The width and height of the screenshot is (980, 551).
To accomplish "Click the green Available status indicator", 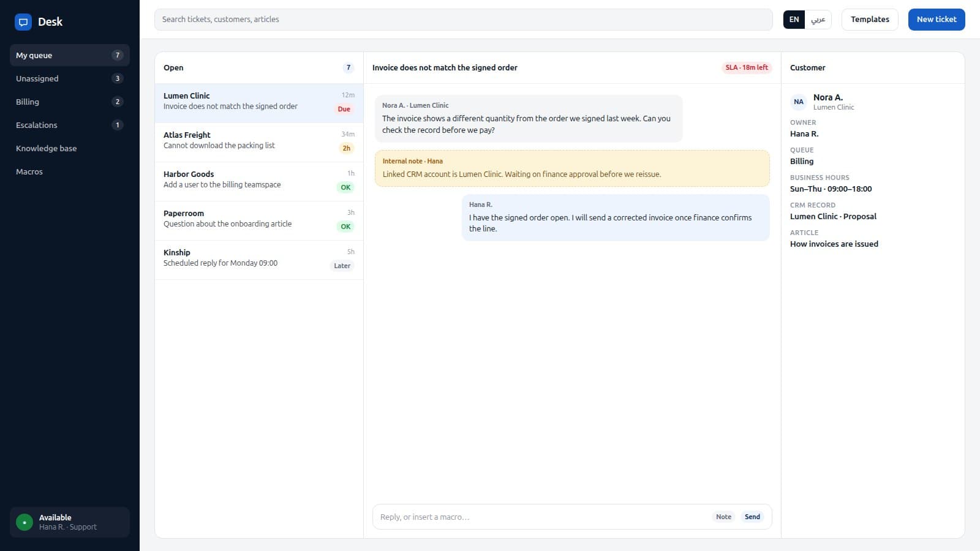I will coord(24,522).
